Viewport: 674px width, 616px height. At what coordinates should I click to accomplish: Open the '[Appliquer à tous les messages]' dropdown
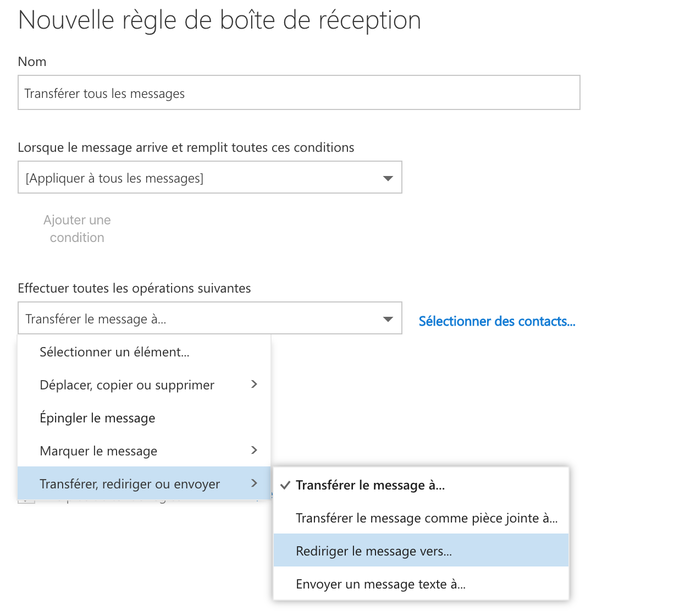coord(209,177)
